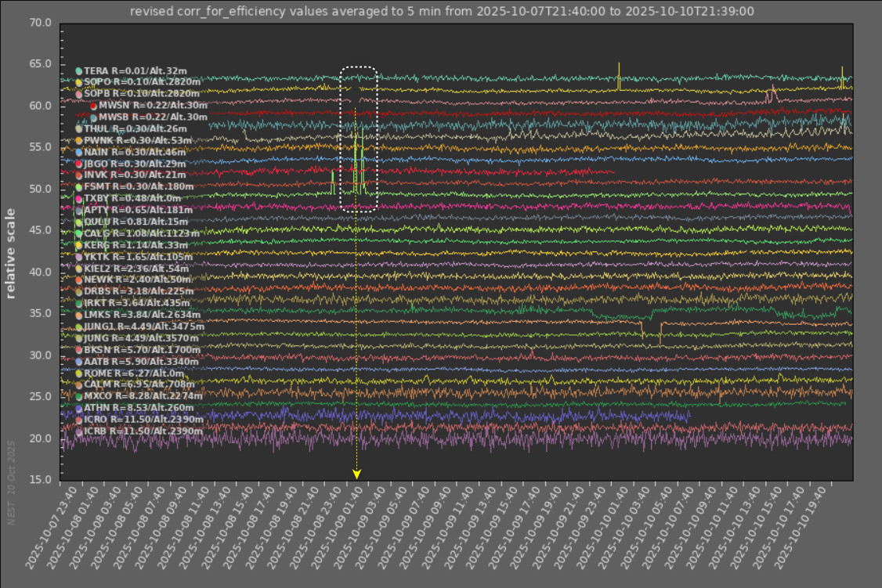Click the purple ATHN legend marker
This screenshot has height=588, width=882.
[x=78, y=408]
